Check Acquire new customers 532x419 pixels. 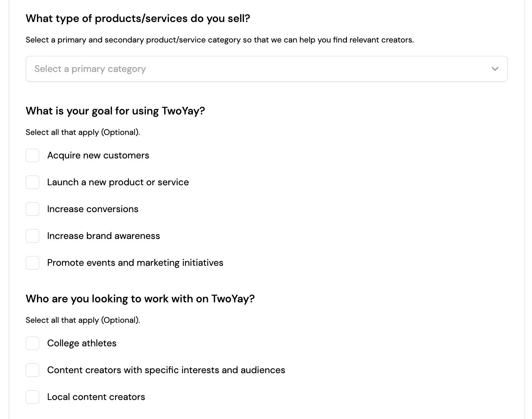click(x=32, y=155)
